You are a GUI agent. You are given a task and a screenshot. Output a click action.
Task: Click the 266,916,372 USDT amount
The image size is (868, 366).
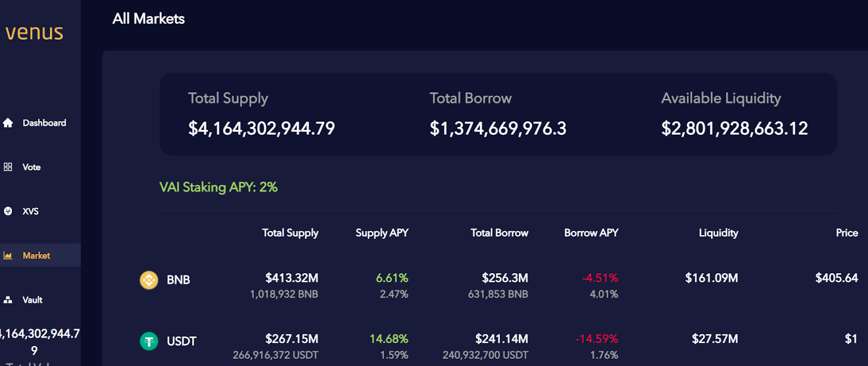(x=276, y=355)
